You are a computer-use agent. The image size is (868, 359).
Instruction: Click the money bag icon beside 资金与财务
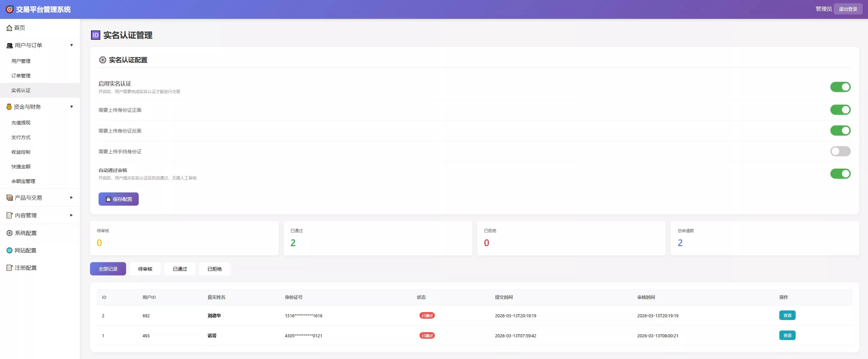(x=9, y=107)
